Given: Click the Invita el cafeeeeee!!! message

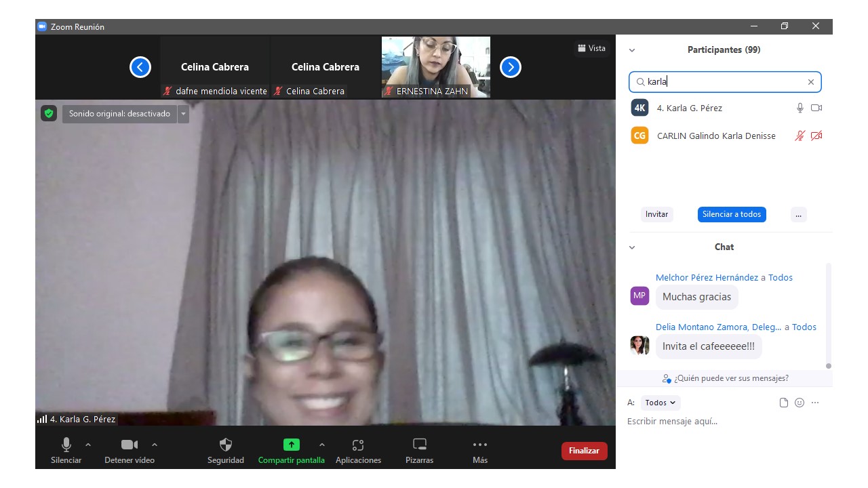Looking at the screenshot, I should 709,346.
